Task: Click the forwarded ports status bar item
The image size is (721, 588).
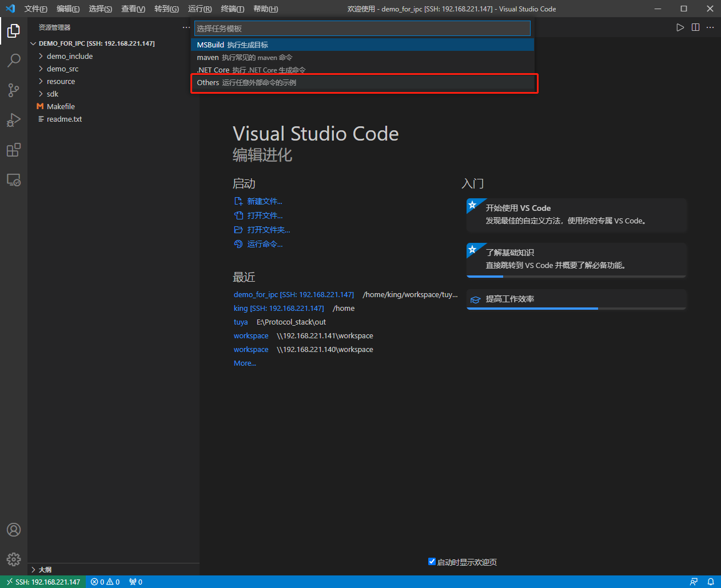Action: point(136,581)
